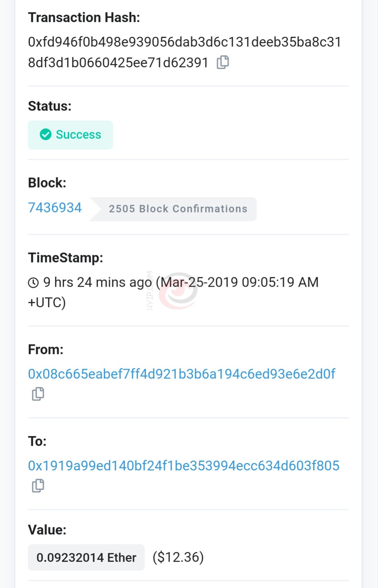Click the 0.09232014 Ether value badge

click(86, 557)
